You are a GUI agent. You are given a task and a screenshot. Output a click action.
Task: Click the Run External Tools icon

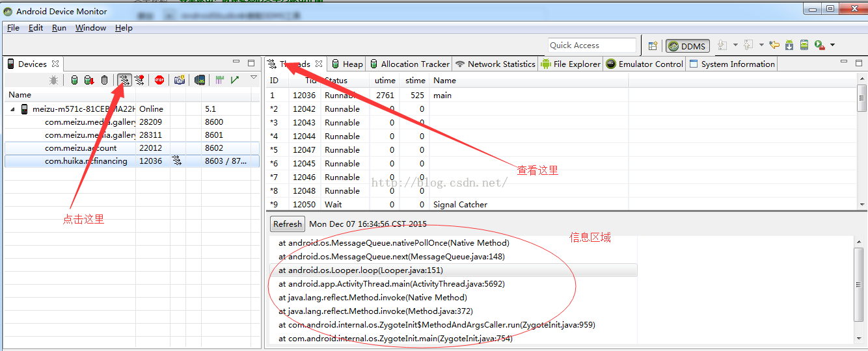pos(820,45)
